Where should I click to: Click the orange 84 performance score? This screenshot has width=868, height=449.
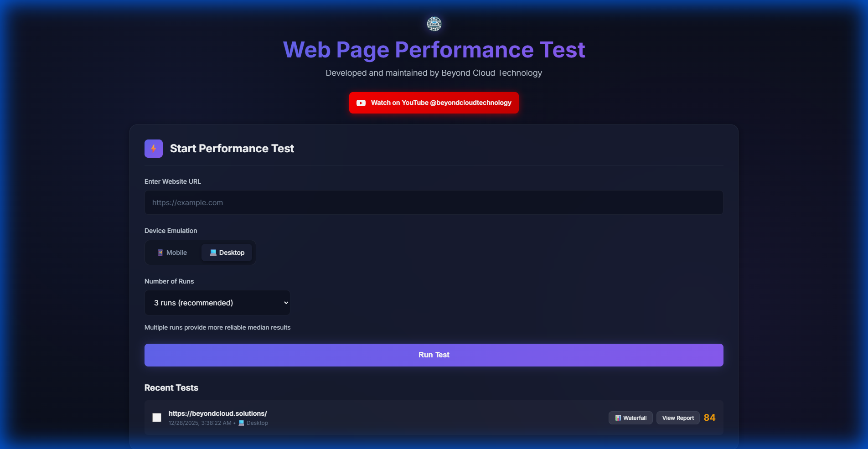(x=709, y=417)
